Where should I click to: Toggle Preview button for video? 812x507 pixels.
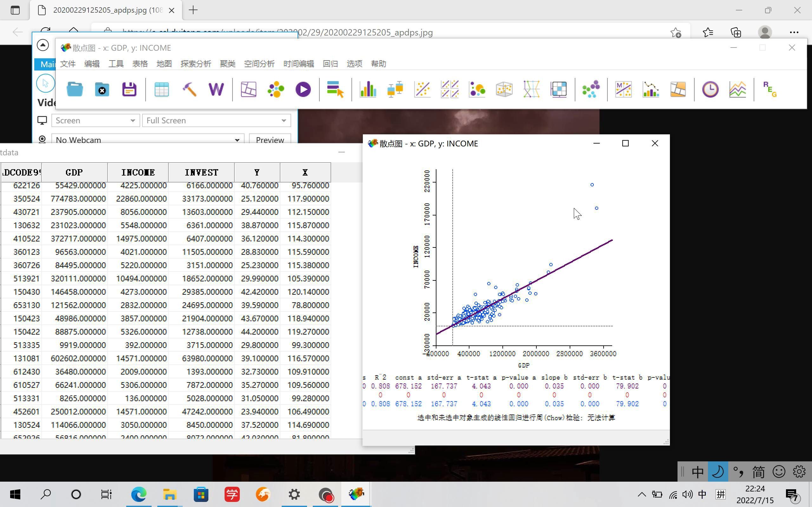pyautogui.click(x=270, y=140)
